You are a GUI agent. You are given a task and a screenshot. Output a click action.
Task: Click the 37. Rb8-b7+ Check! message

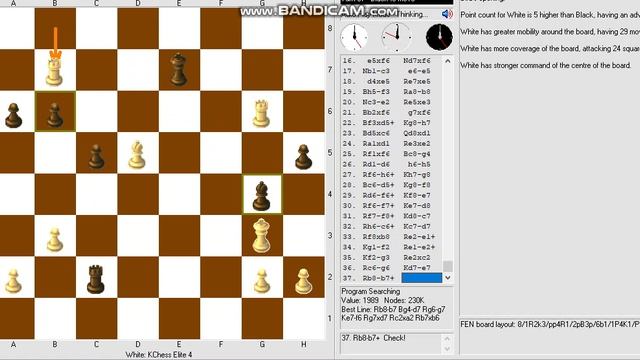[x=373, y=338]
